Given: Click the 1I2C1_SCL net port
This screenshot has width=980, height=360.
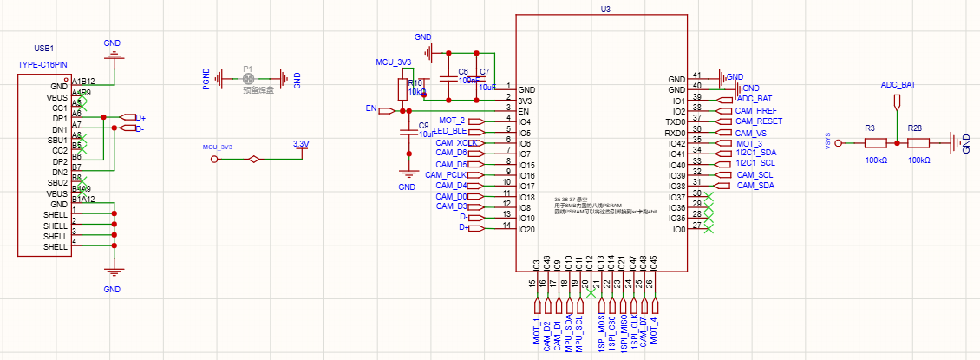Looking at the screenshot, I should click(x=723, y=164).
